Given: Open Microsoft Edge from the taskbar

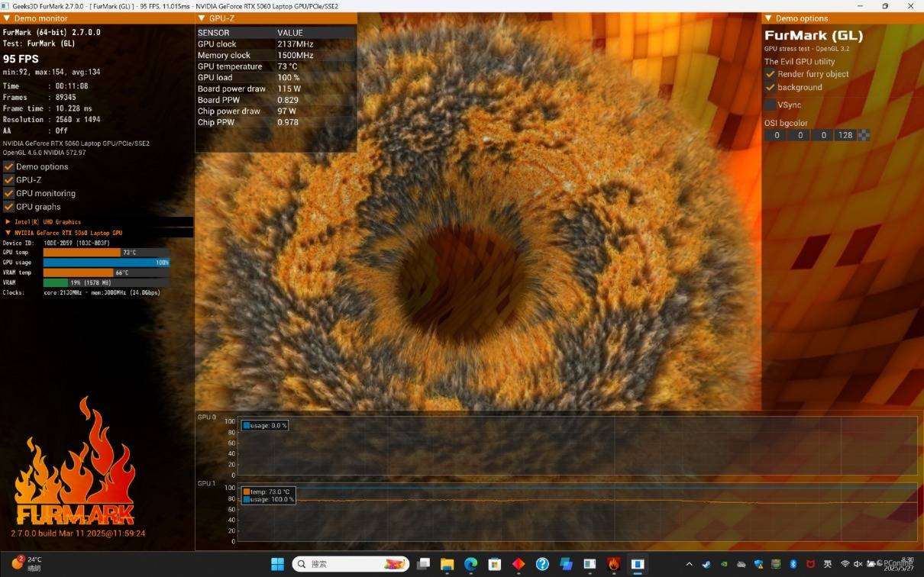Looking at the screenshot, I should coord(471,564).
